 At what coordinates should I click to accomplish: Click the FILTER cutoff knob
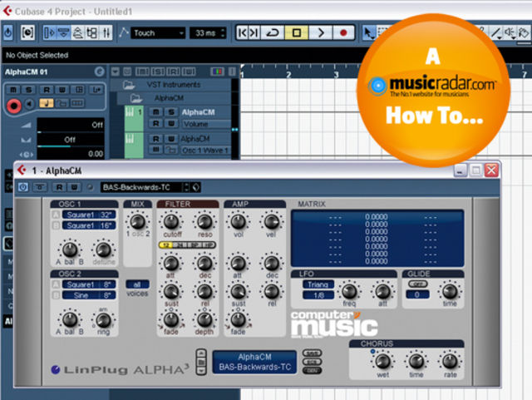pyautogui.click(x=171, y=221)
